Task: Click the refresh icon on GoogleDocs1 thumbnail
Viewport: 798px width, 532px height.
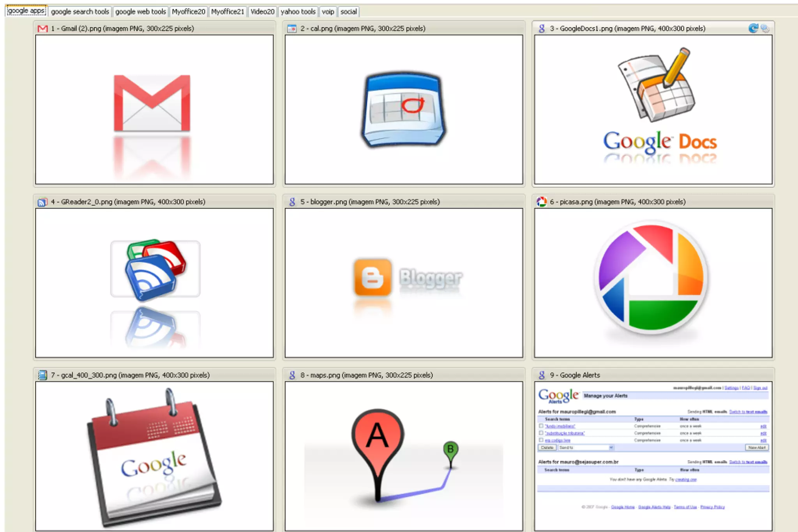Action: click(753, 28)
